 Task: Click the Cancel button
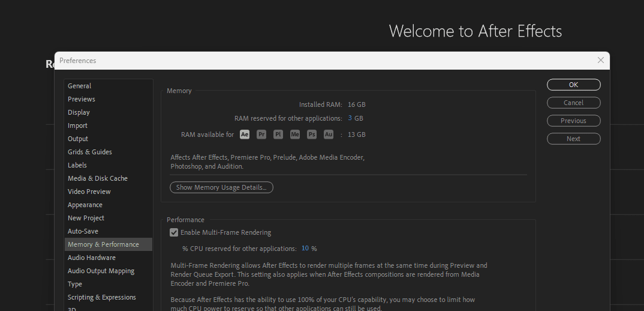573,103
